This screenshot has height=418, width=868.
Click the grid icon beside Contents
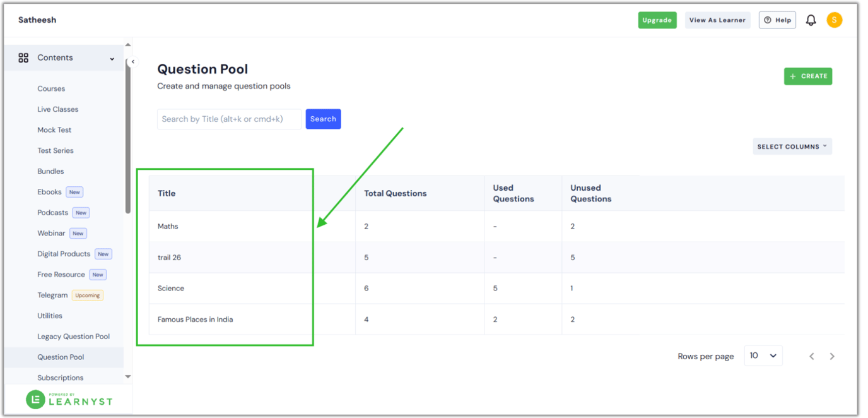tap(23, 57)
